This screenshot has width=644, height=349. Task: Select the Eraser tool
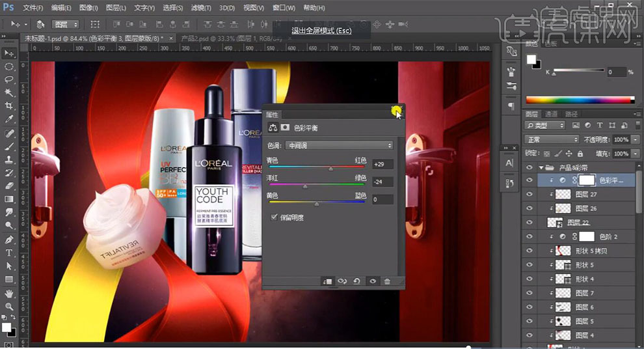pyautogui.click(x=8, y=186)
